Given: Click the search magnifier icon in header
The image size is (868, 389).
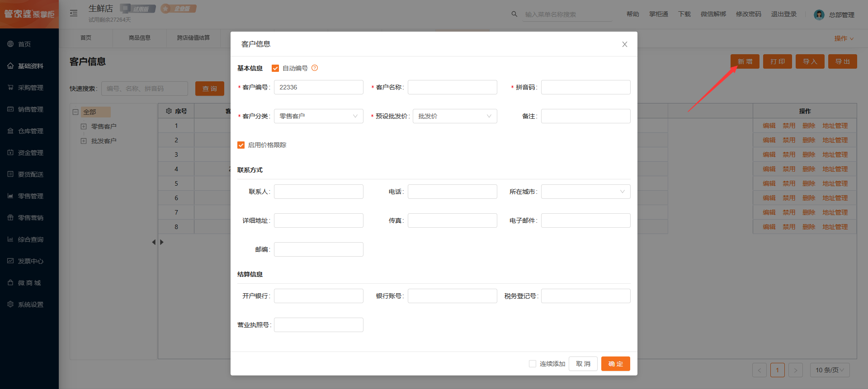Looking at the screenshot, I should coord(514,14).
